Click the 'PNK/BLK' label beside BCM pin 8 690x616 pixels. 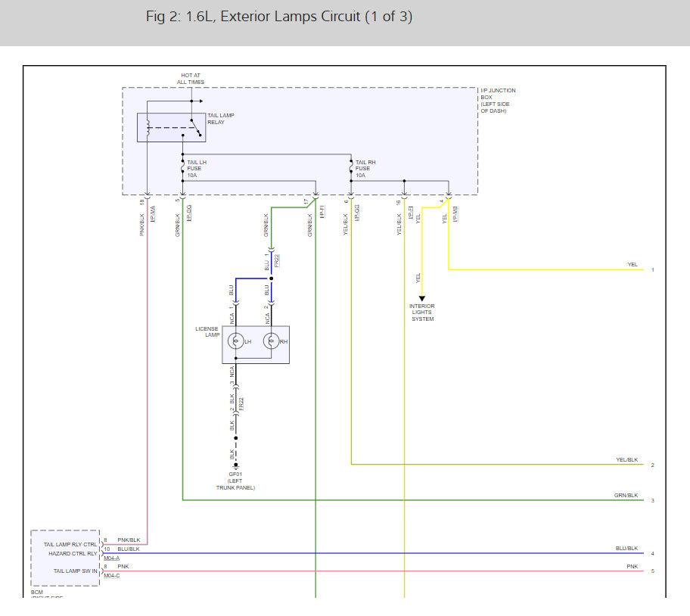coord(129,540)
